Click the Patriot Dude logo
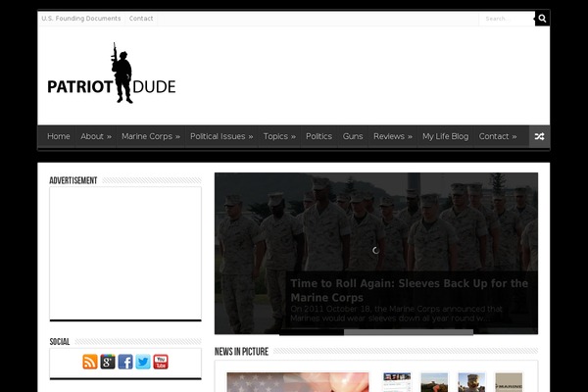588x392 pixels. 112,73
